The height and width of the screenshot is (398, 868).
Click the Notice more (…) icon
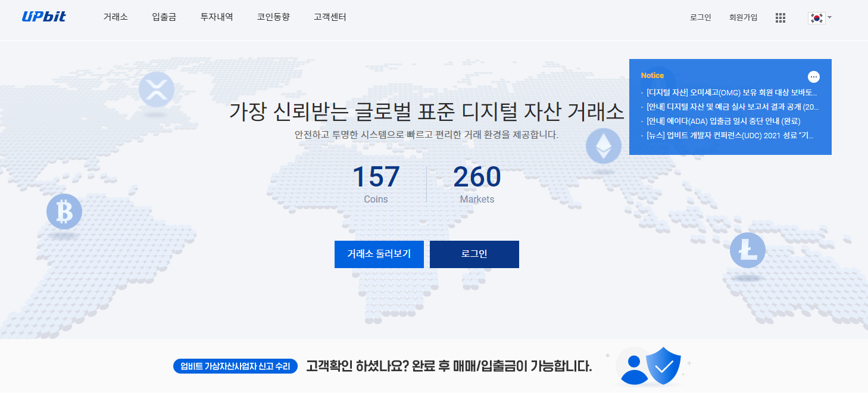(814, 77)
